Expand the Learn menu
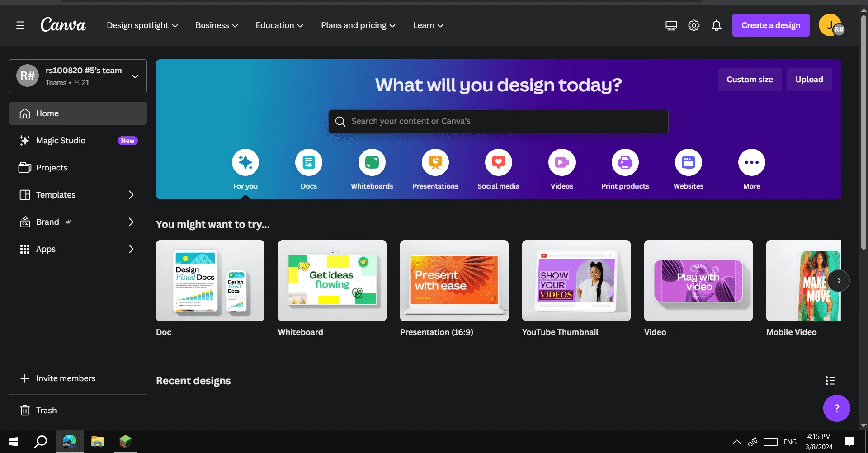The width and height of the screenshot is (868, 453). coord(428,25)
